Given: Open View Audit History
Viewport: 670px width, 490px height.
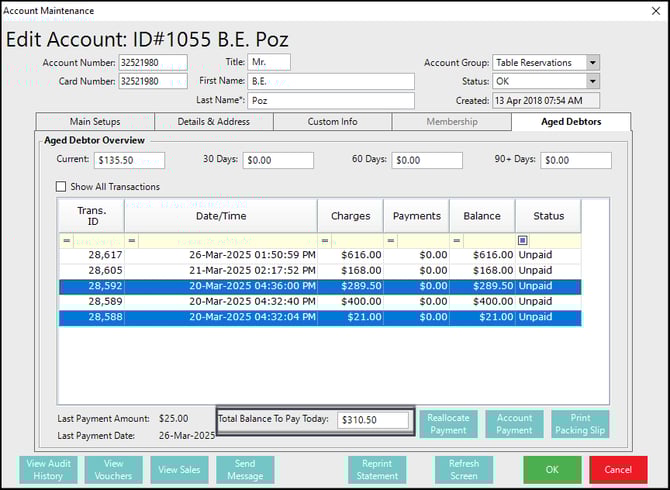Looking at the screenshot, I should click(49, 470).
